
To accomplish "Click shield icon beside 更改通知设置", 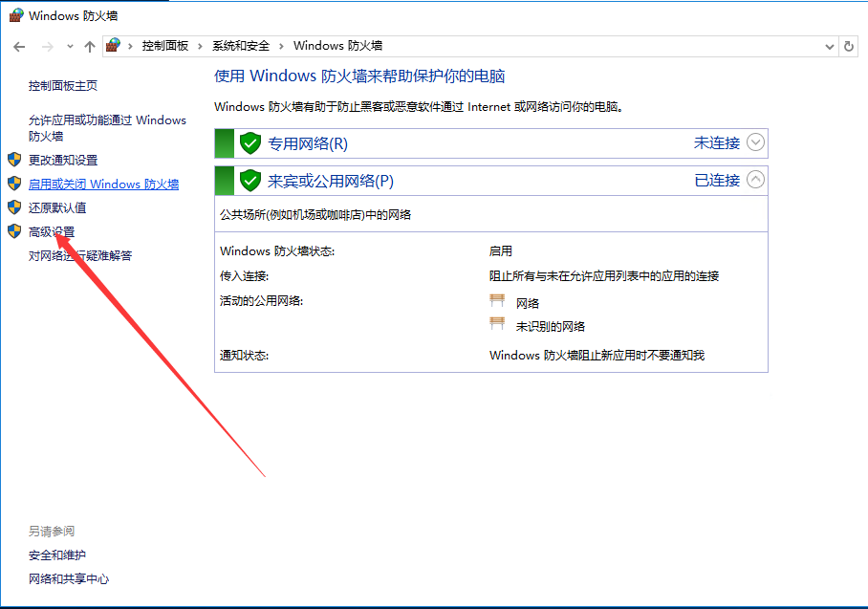I will [x=14, y=160].
